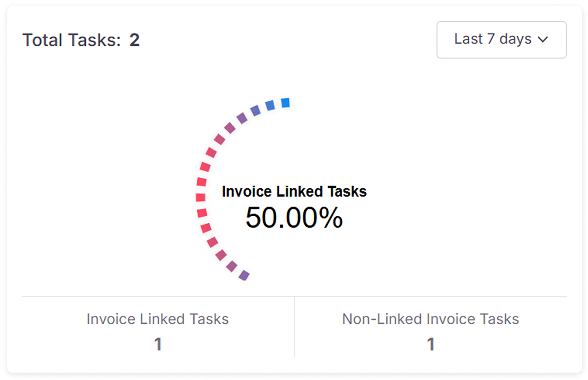This screenshot has width=588, height=380.
Task: Click the chevron arrow beside Last 7 days
Action: coord(543,39)
